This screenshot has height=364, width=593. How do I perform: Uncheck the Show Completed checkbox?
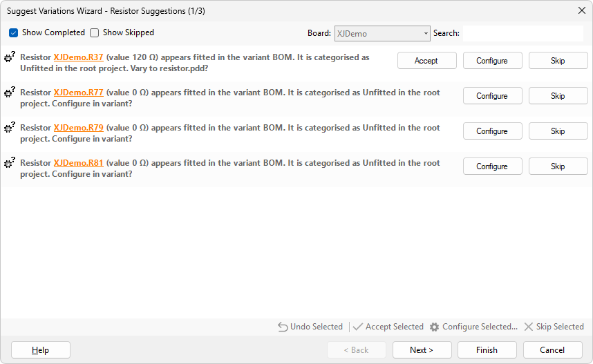click(x=13, y=32)
